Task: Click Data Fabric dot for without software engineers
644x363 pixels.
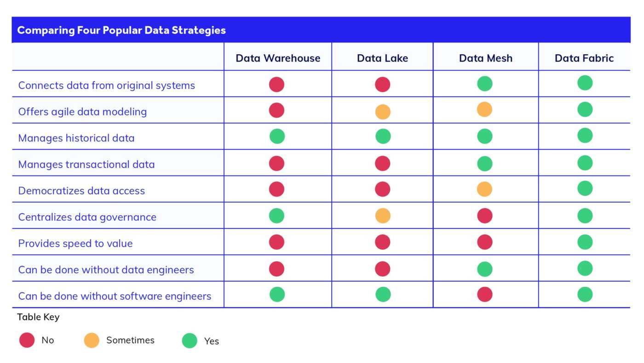Action: [x=585, y=294]
